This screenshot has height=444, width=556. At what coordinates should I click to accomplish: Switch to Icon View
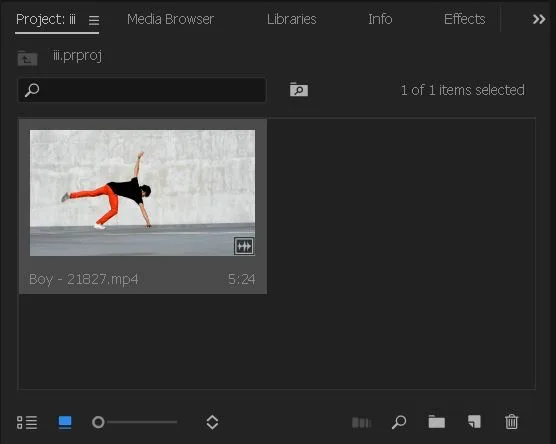pyautogui.click(x=65, y=422)
